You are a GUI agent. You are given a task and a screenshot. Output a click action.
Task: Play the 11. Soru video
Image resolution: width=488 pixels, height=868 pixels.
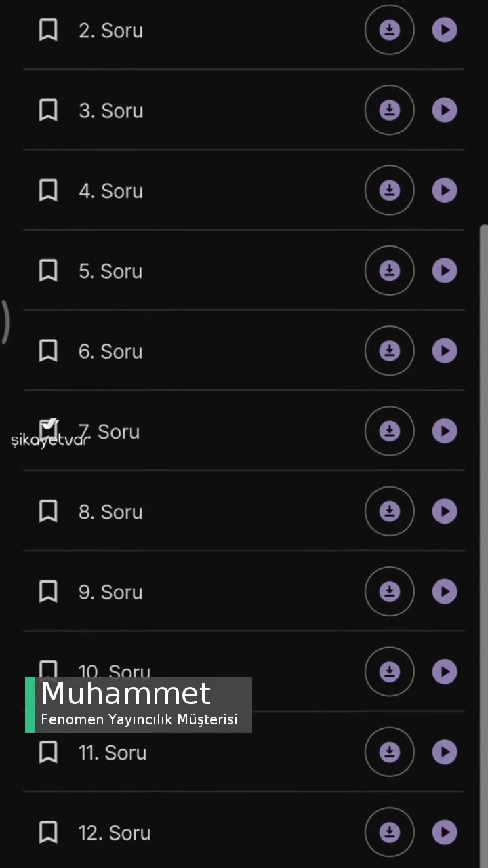tap(445, 751)
